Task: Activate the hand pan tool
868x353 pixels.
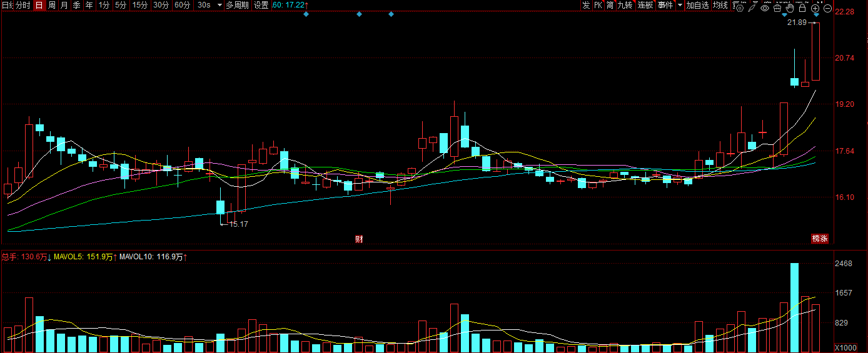Action: (x=790, y=7)
